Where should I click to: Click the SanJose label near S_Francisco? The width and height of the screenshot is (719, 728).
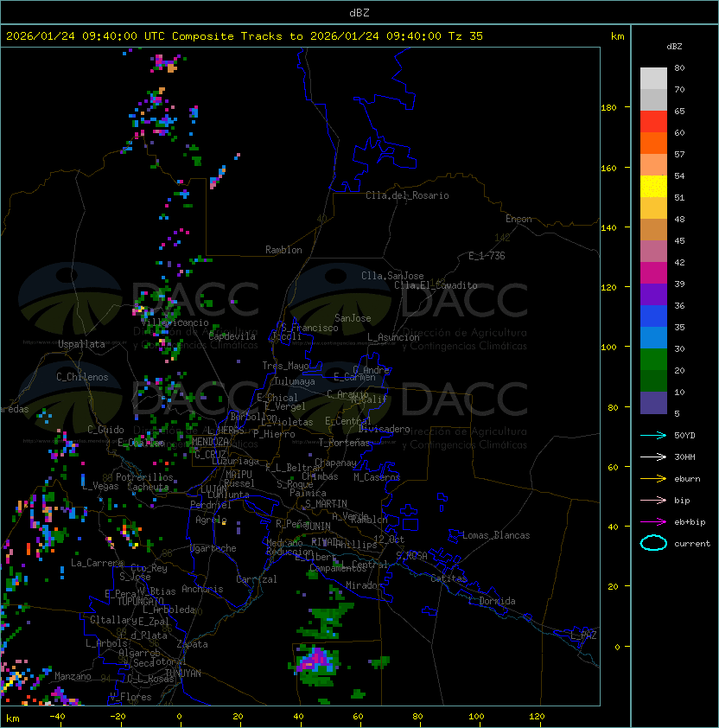point(353,318)
